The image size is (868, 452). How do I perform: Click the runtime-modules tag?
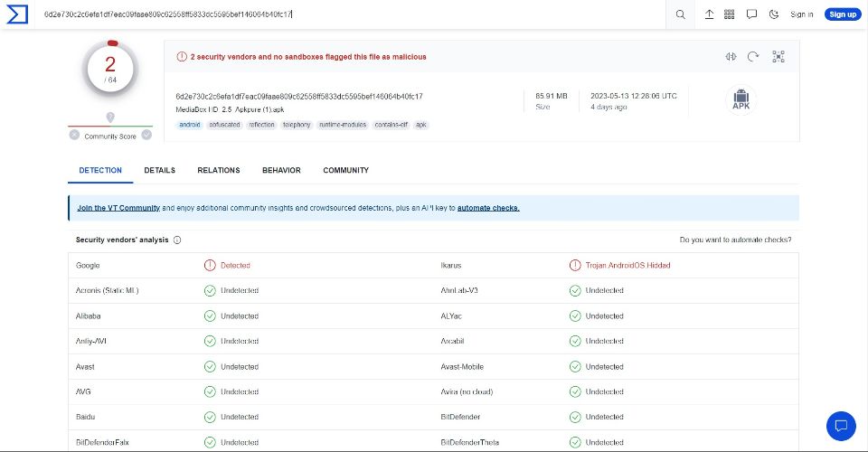coord(343,125)
